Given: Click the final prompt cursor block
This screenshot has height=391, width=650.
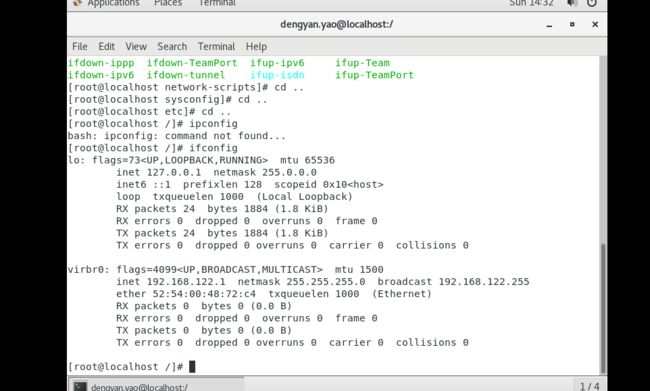Looking at the screenshot, I should coord(192,367).
